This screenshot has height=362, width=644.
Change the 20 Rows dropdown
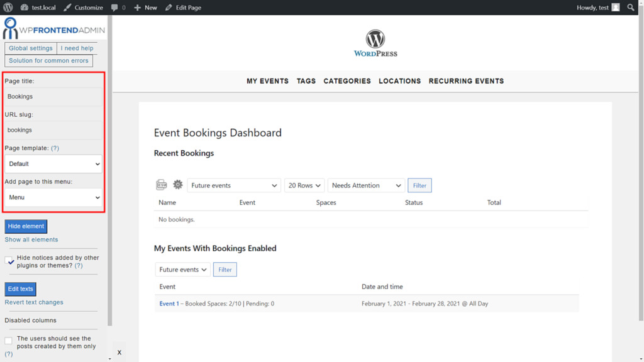click(304, 185)
